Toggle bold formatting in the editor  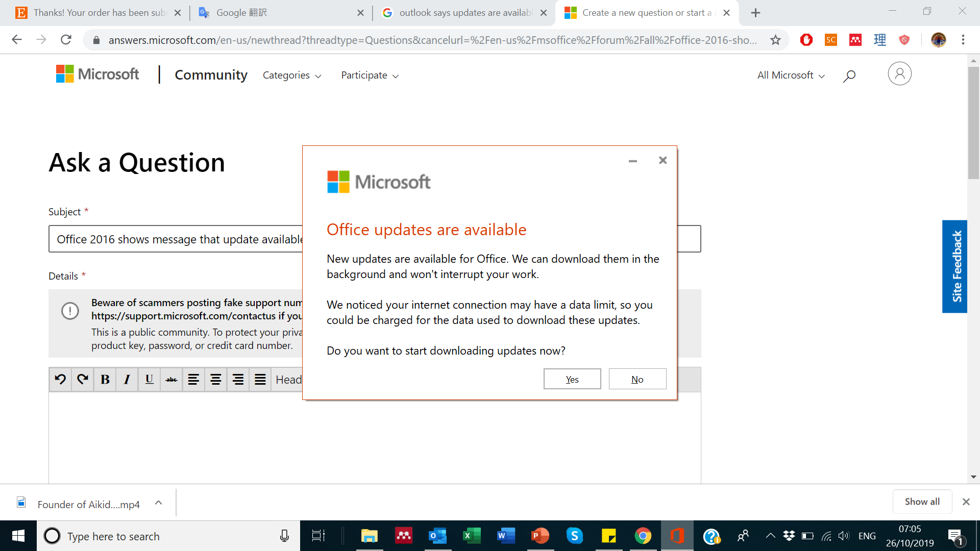(105, 380)
